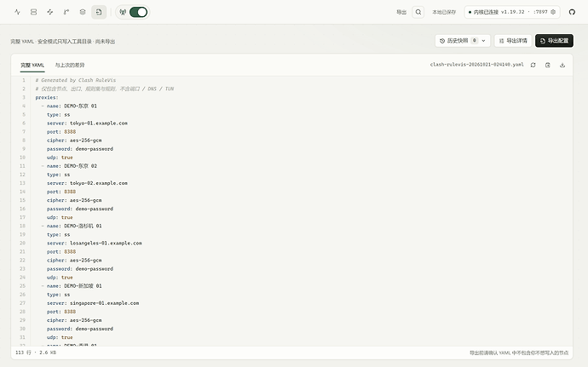
Task: Open kernel settings gear next to :7897
Action: coord(553,12)
